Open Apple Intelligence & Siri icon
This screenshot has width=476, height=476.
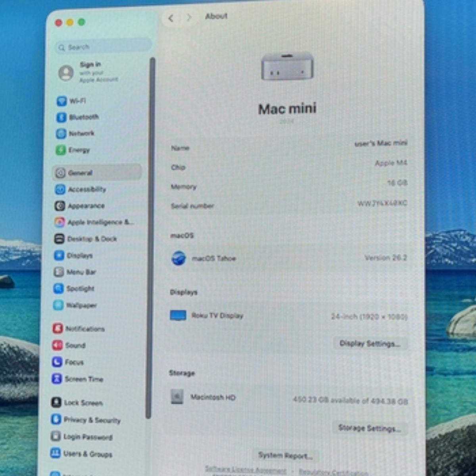(x=59, y=222)
